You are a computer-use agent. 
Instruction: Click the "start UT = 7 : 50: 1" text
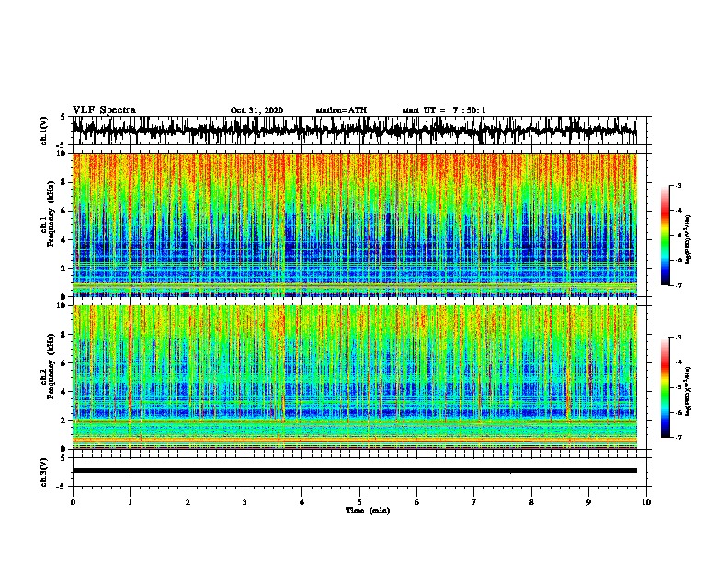point(444,110)
